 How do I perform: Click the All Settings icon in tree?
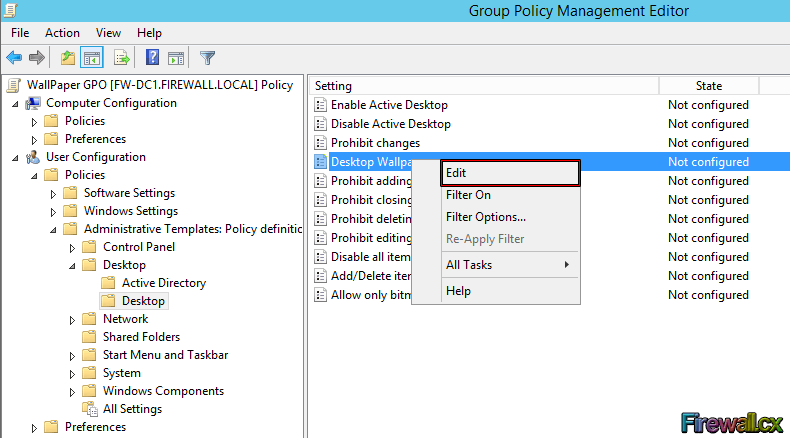[90, 409]
